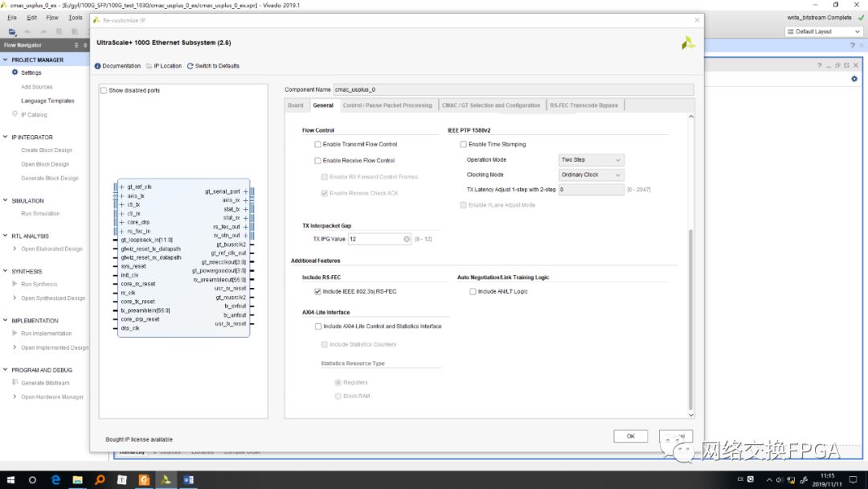
Task: Click the Run Implementation play icon
Action: click(x=15, y=334)
